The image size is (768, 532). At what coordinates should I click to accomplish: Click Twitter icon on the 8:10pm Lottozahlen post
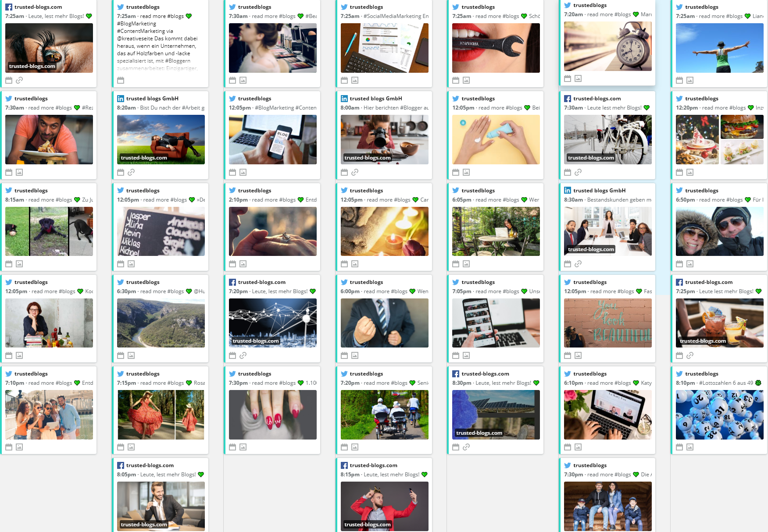tap(679, 374)
